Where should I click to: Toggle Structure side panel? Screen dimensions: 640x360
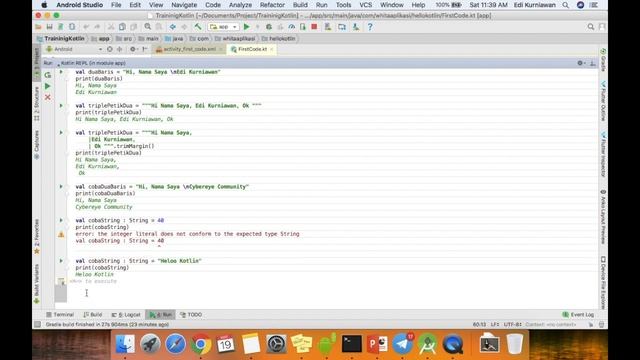(x=37, y=103)
